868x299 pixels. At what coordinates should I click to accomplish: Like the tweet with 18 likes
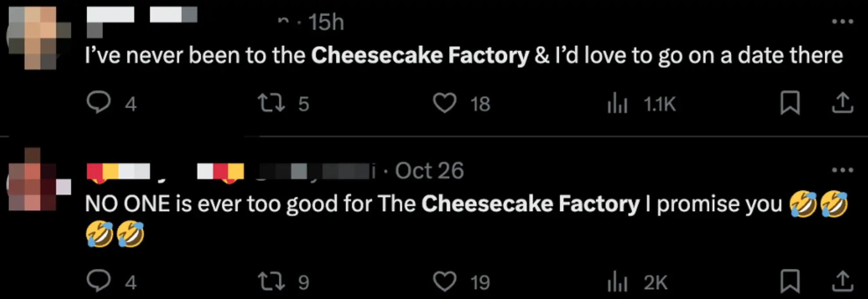[446, 103]
